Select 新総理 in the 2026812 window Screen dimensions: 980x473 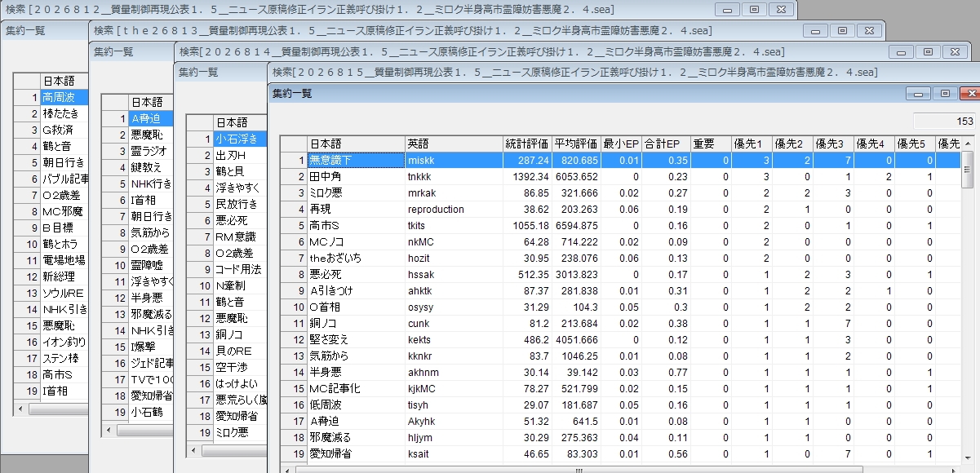(x=64, y=276)
